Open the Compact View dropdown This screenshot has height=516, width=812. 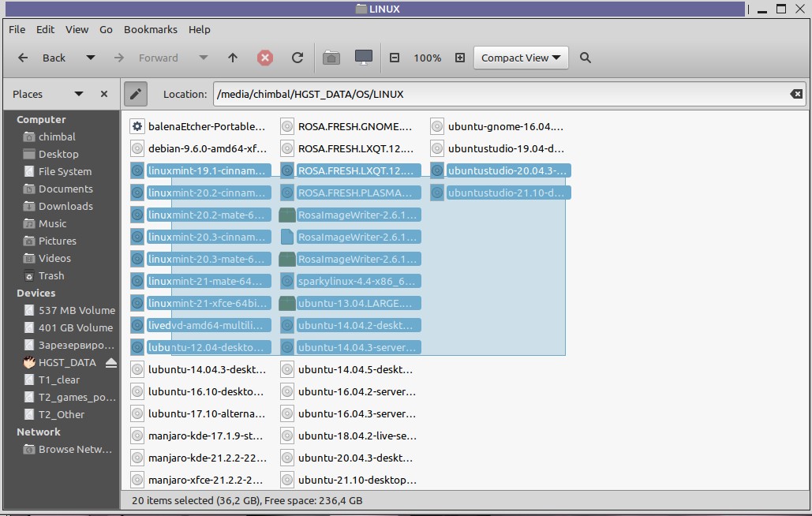(x=521, y=58)
